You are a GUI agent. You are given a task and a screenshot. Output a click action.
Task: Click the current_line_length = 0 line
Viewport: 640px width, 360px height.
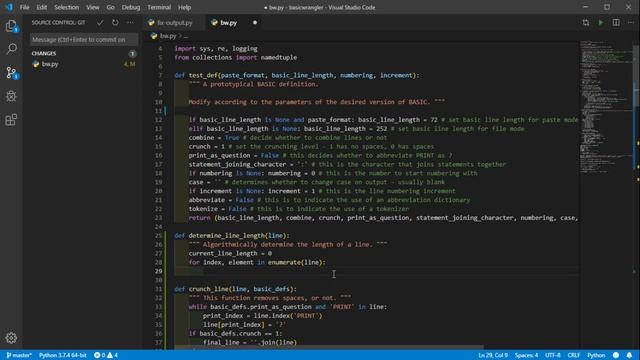pos(230,253)
